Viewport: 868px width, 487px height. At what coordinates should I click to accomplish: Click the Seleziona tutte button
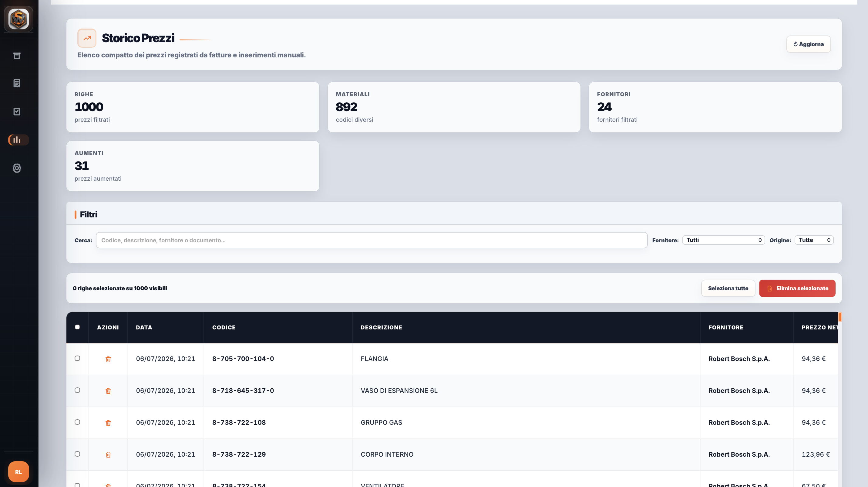(x=728, y=288)
